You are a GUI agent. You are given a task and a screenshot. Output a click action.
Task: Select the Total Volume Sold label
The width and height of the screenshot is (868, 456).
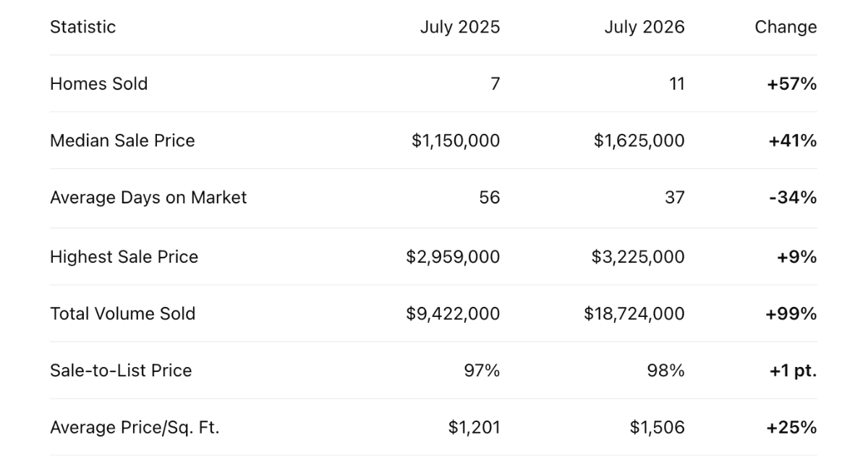[x=122, y=313]
